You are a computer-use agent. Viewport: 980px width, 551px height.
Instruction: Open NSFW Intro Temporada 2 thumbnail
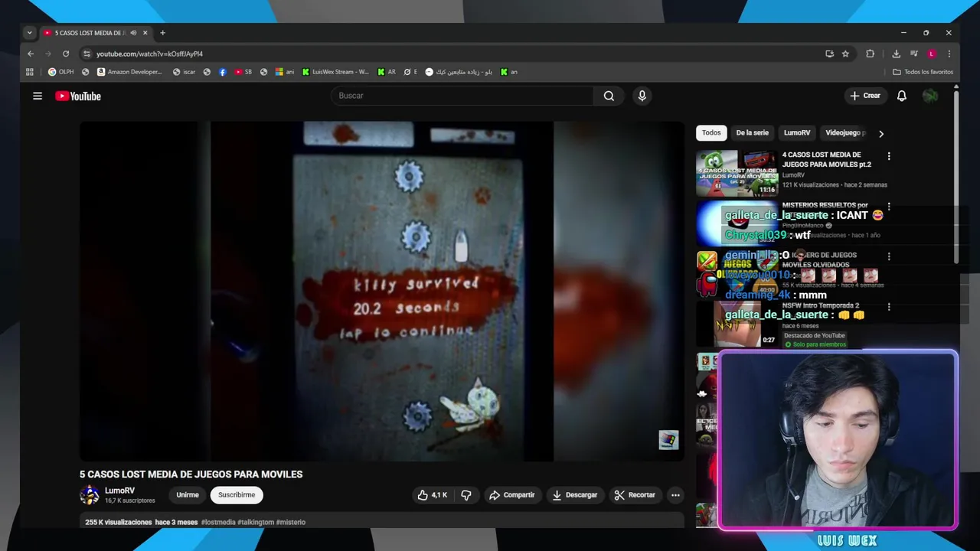737,324
